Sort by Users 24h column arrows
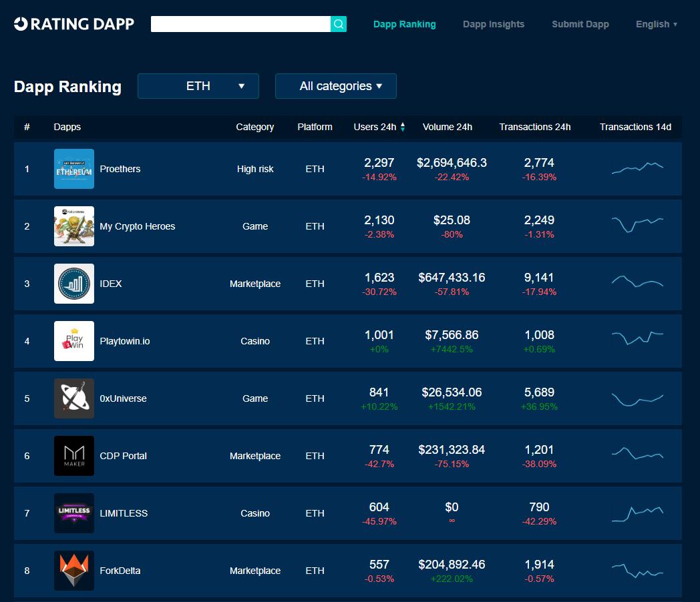Screen dimensions: 700x602 pos(403,127)
